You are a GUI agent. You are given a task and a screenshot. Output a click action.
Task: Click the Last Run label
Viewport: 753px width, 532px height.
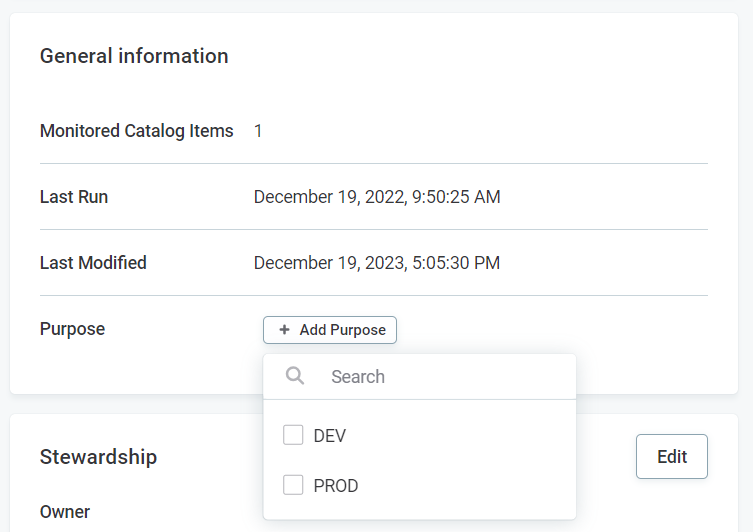pos(74,197)
